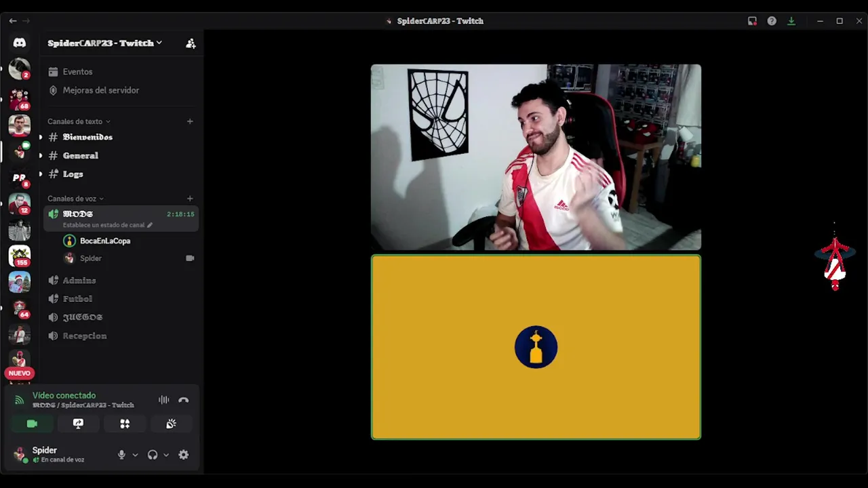Join the Recepcion voice channel

[x=121, y=335]
